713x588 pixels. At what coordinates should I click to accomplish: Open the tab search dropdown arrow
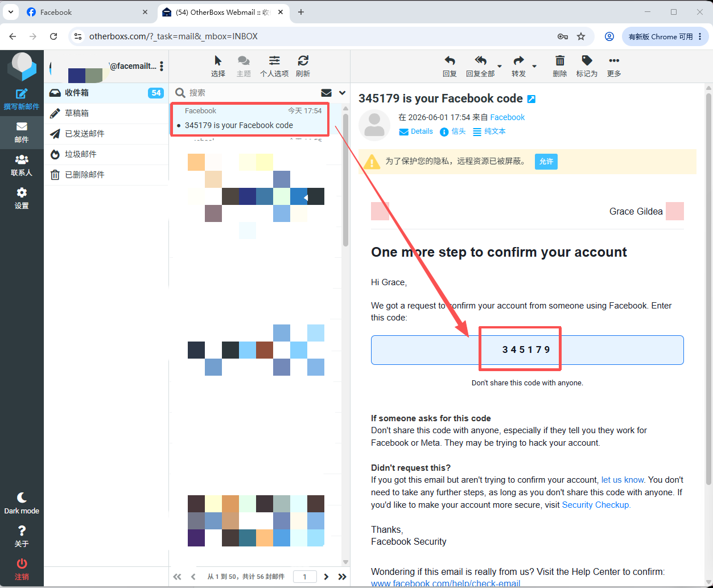(11, 12)
